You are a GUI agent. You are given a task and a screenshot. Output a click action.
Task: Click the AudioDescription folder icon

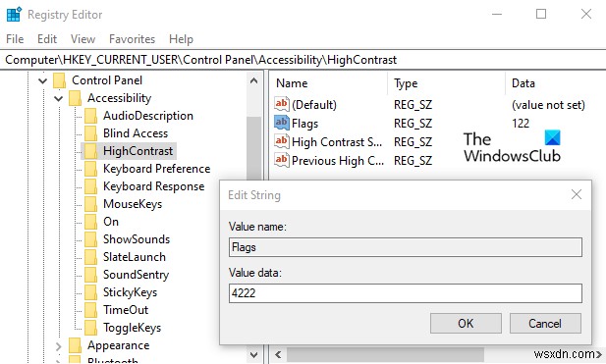[90, 116]
